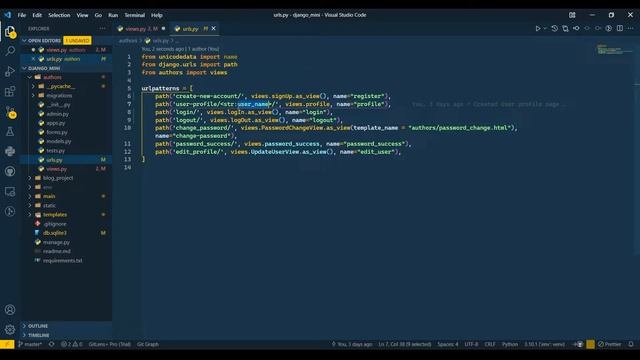This screenshot has height=360, width=640.
Task: Expand the main folder
Action: pyautogui.click(x=66, y=196)
